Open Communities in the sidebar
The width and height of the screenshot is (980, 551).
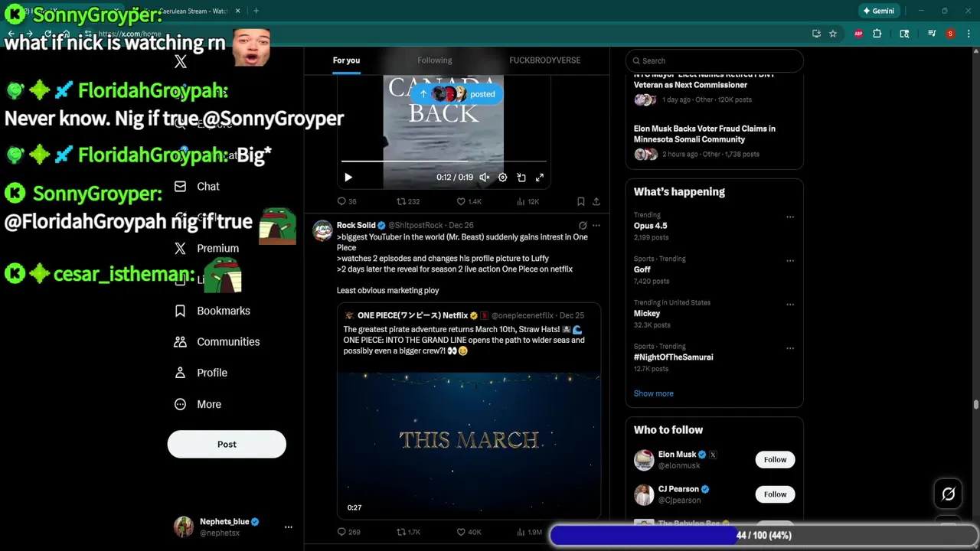[217, 341]
